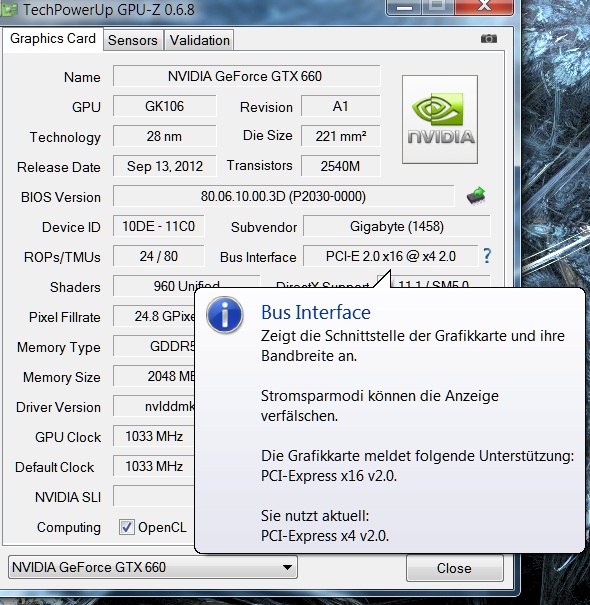Screen dimensions: 590x605
Task: Click the blue info icon in the tooltip
Action: (225, 315)
